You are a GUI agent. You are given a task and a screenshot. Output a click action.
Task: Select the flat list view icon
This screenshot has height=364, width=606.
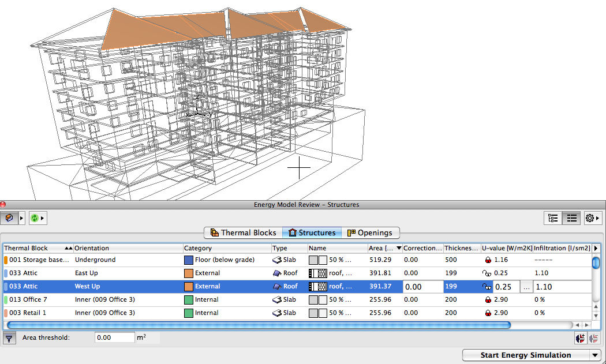571,218
